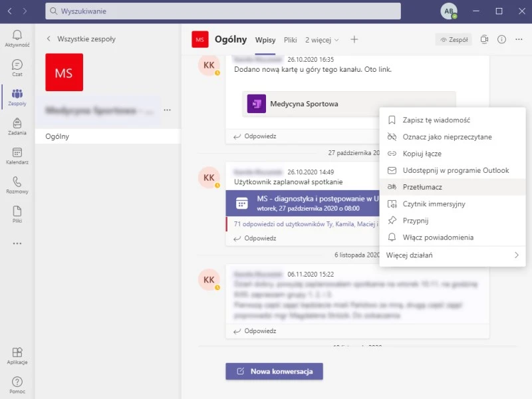This screenshot has height=399, width=532.
Task: Add a new tab with plus icon
Action: (354, 39)
